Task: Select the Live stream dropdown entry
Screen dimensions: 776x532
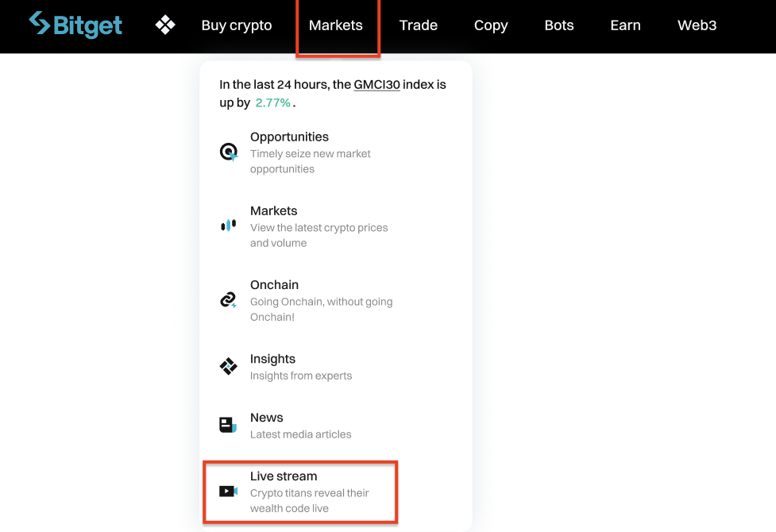Action: tap(300, 492)
